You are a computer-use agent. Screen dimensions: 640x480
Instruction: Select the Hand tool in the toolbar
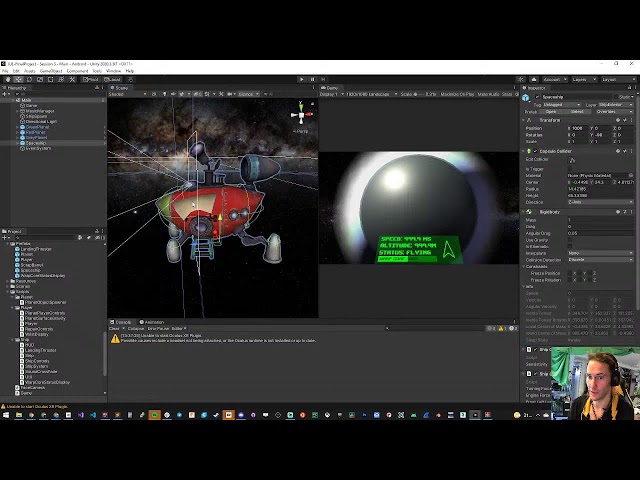coord(8,80)
